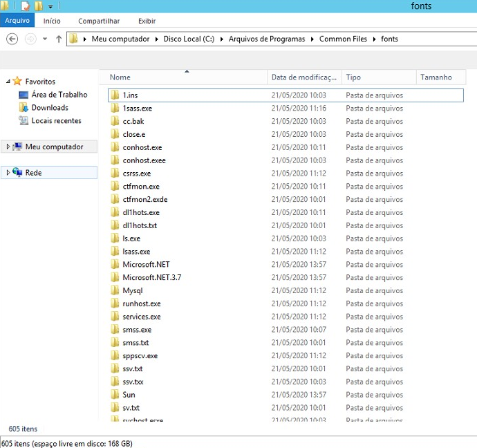Open the Arquivo menu tab
The image size is (477, 448).
(x=17, y=21)
